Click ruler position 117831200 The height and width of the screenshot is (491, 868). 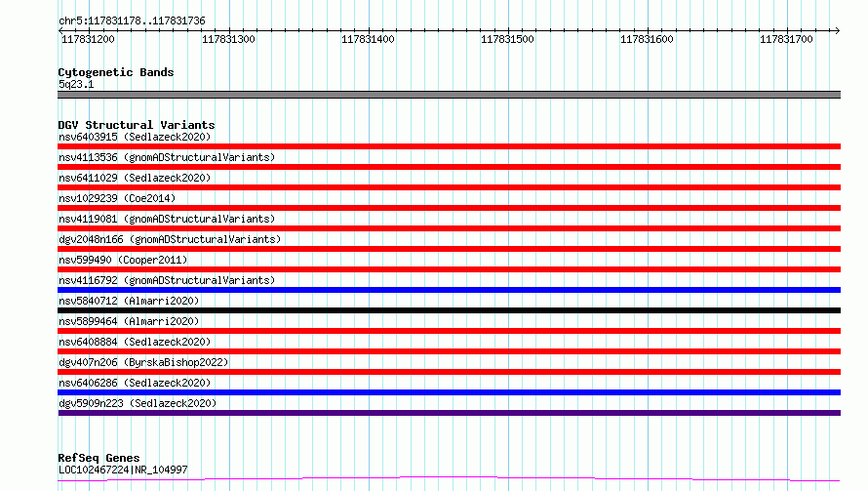(88, 39)
